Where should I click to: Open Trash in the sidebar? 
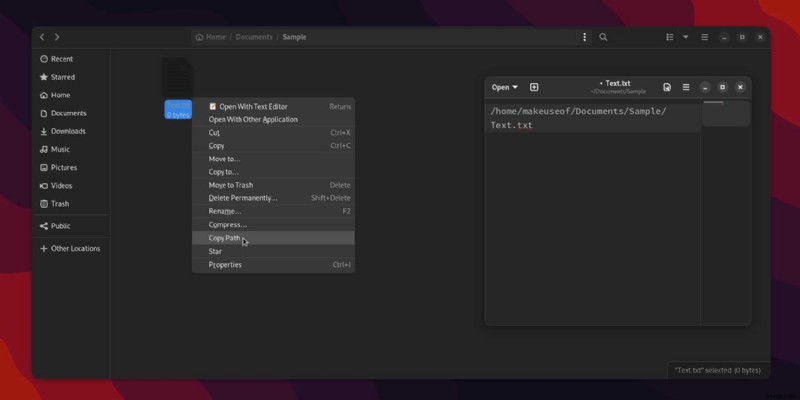pyautogui.click(x=71, y=204)
